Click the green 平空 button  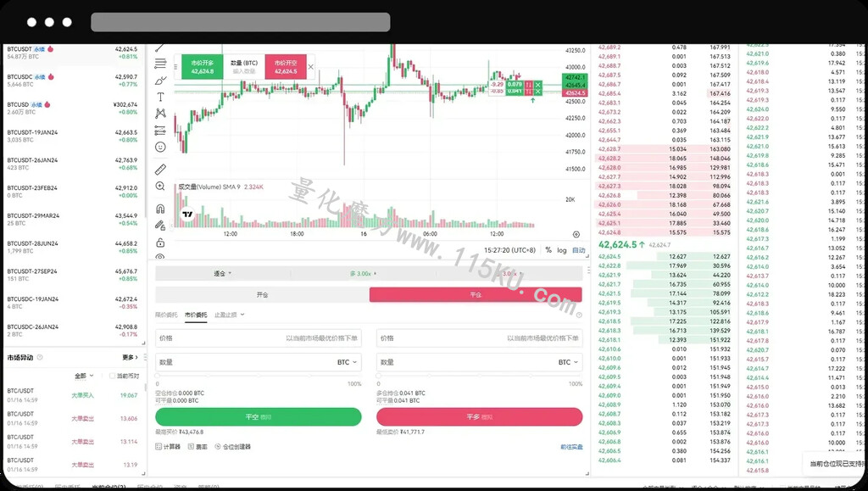258,417
